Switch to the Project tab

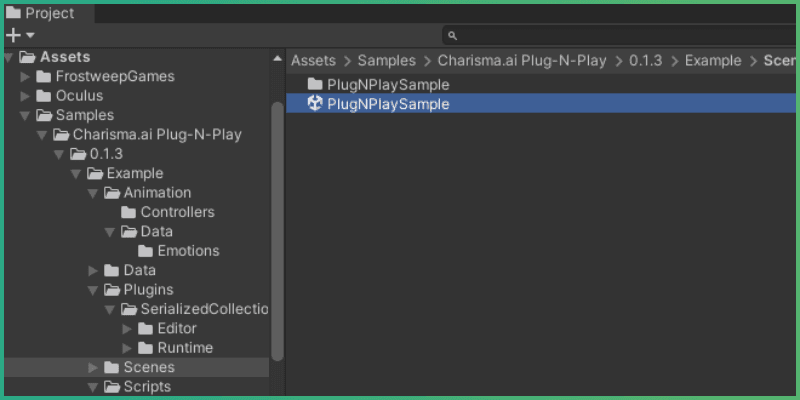46,13
